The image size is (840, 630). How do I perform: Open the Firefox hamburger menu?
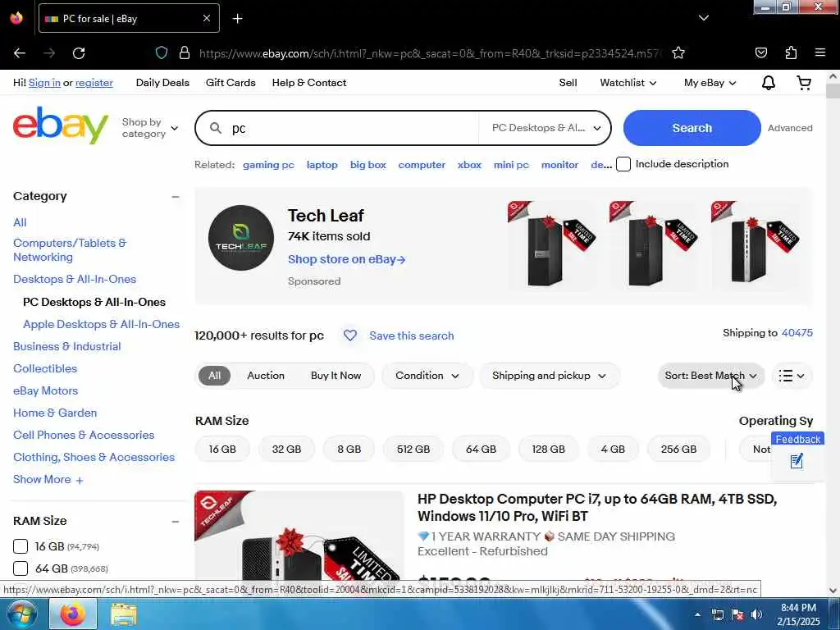[x=819, y=52]
